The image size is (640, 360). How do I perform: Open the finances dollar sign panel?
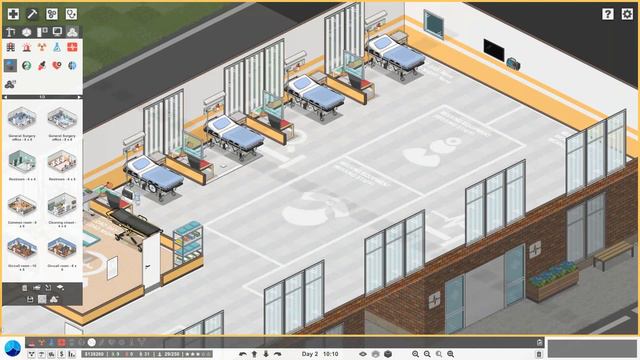pyautogui.click(x=62, y=354)
